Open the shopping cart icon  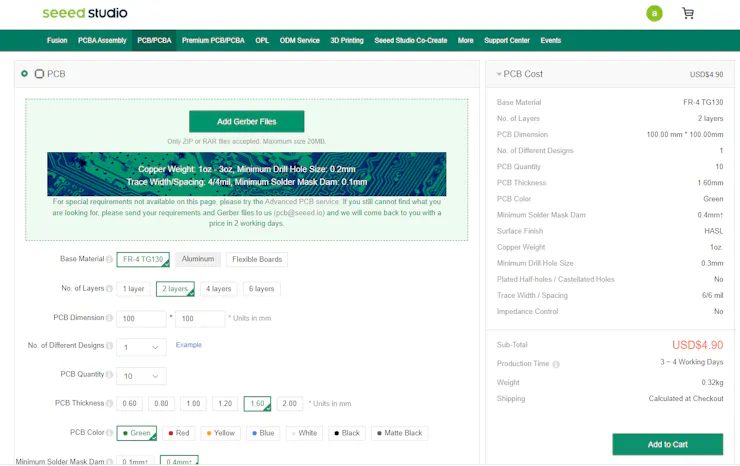688,13
